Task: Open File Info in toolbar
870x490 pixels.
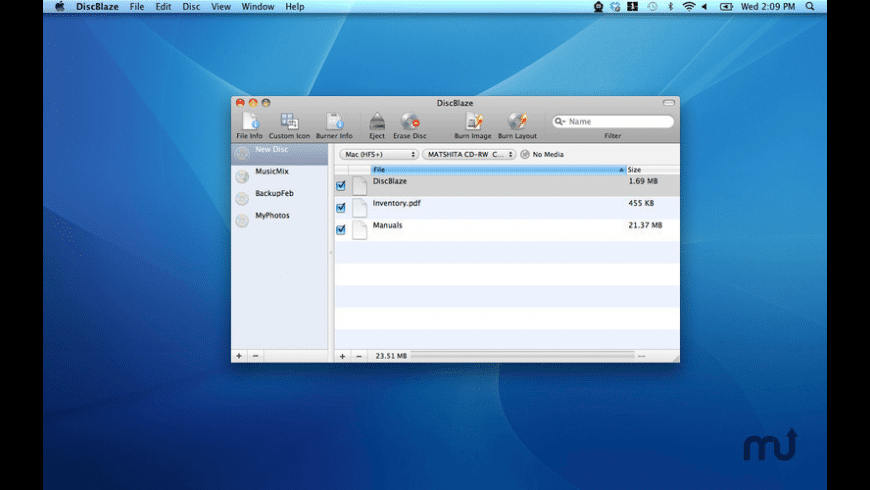Action: pyautogui.click(x=249, y=126)
